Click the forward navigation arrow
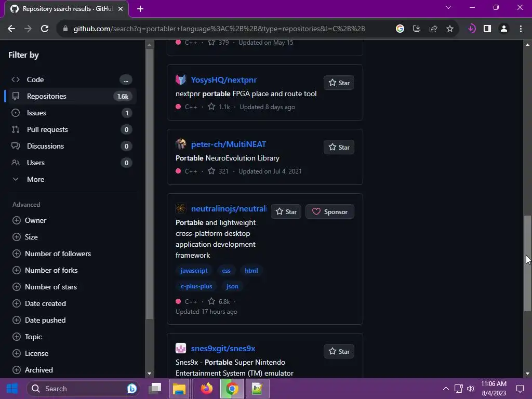 [x=28, y=29]
